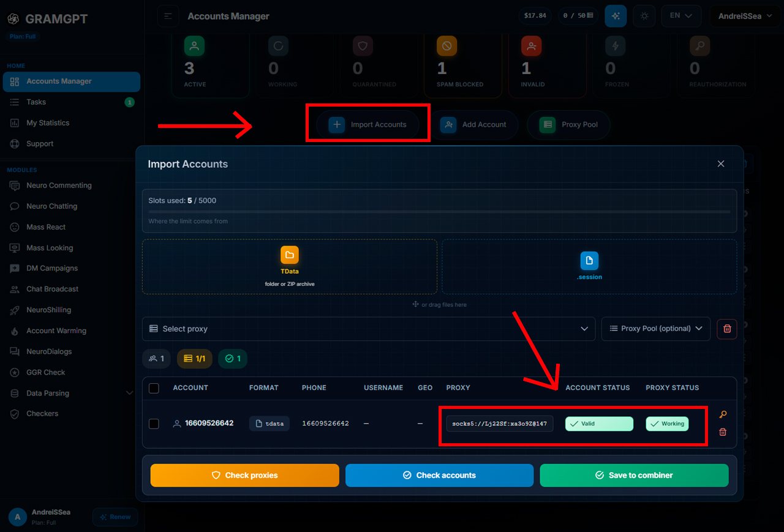This screenshot has width=784, height=532.
Task: Click the ACCOUNT STATUS column header
Action: (598, 388)
